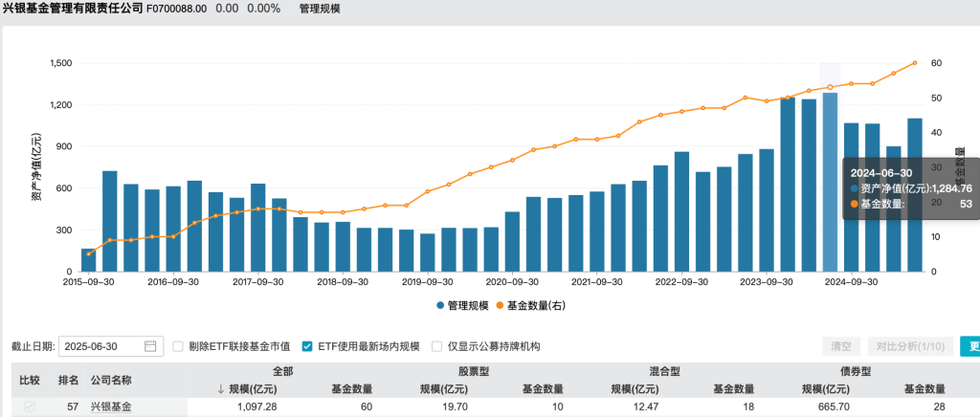This screenshot has height=417, width=980.
Task: Enable 仅显示公募持牌机构 checkbox
Action: 436,346
